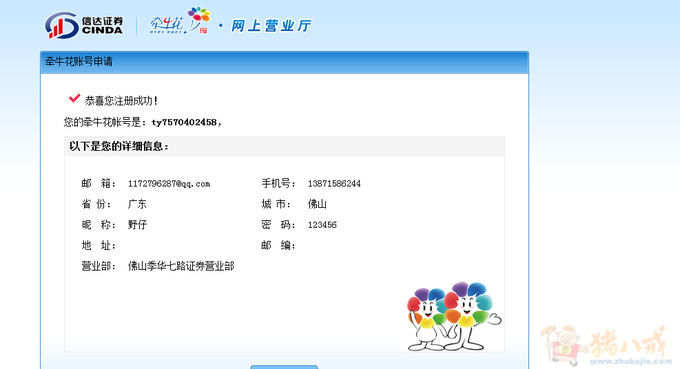
Task: Click the red success checkmark icon
Action: click(74, 98)
